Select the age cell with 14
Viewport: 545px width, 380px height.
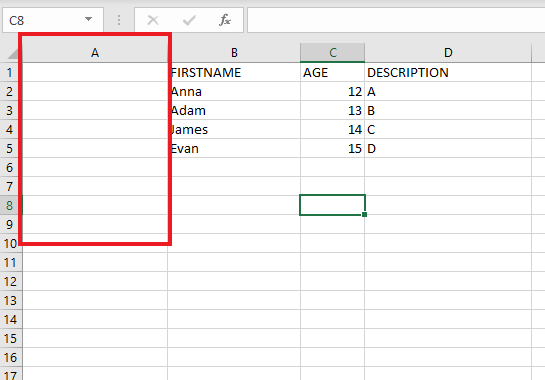pyautogui.click(x=333, y=129)
